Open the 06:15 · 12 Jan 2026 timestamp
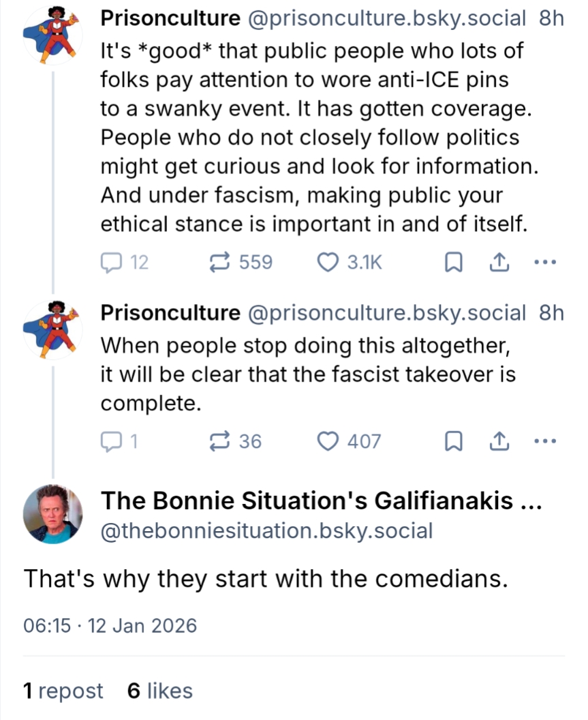The image size is (588, 720). point(110,625)
